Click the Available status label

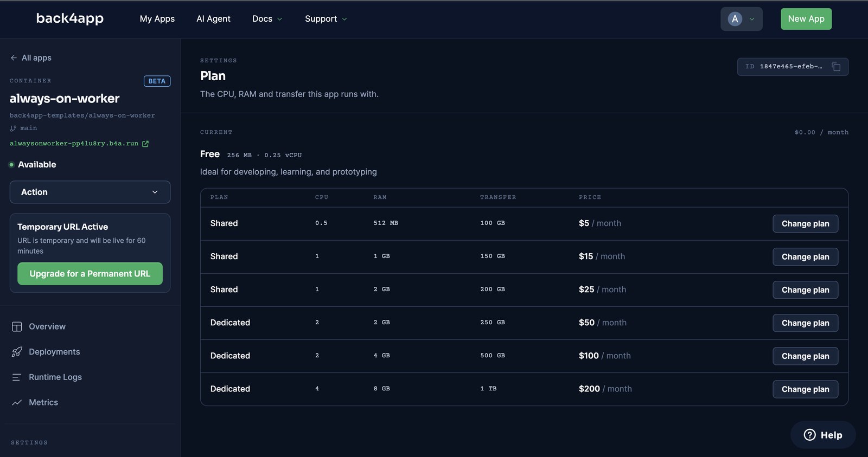click(37, 164)
